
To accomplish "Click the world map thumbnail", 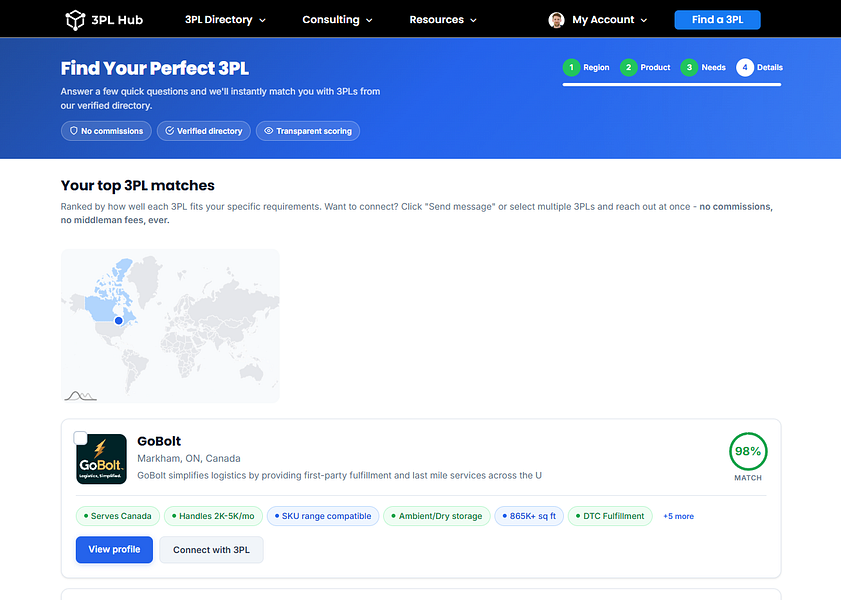I will [x=170, y=325].
